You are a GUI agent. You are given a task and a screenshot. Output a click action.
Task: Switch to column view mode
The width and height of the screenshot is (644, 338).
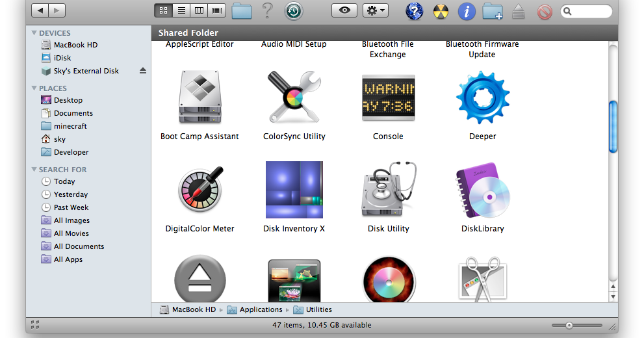[x=199, y=10]
